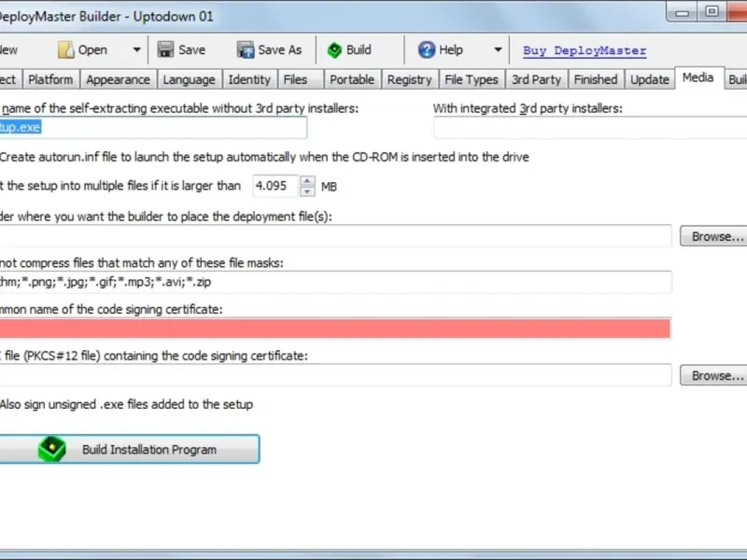This screenshot has height=560, width=747.
Task: Open the Finished tab
Action: coord(596,79)
